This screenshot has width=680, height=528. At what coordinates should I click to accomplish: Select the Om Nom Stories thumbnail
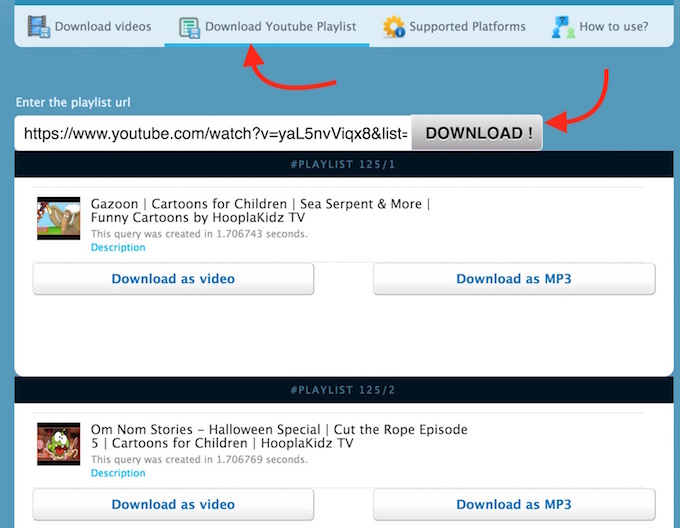point(58,444)
